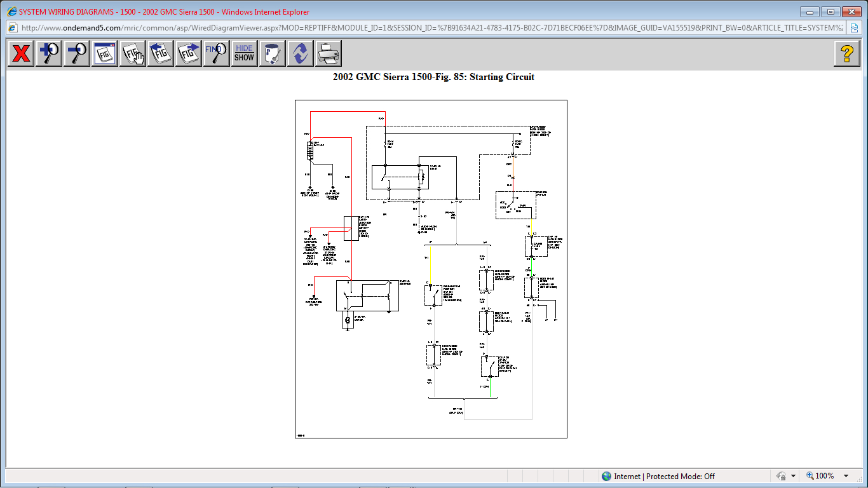This screenshot has height=488, width=868.
Task: Click the compatibility view icon beside the address
Action: click(x=853, y=28)
